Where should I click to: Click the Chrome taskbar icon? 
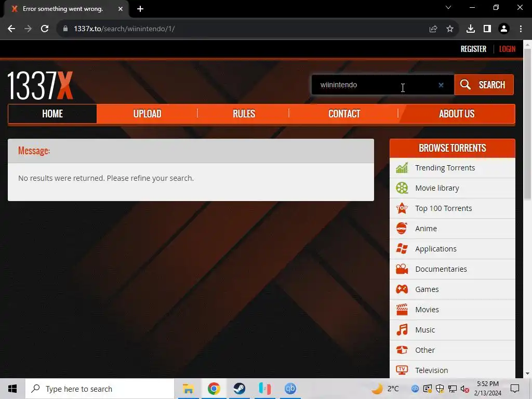[x=214, y=389]
